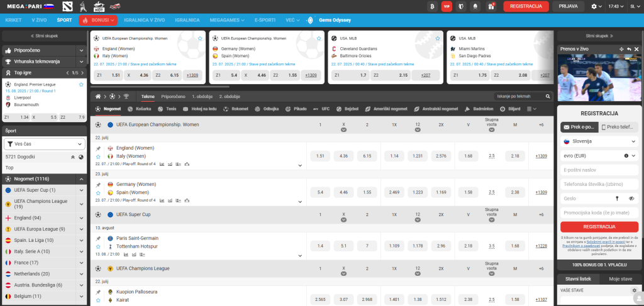
Task: Open the V ŽIVO navigation tab
Action: 40,20
